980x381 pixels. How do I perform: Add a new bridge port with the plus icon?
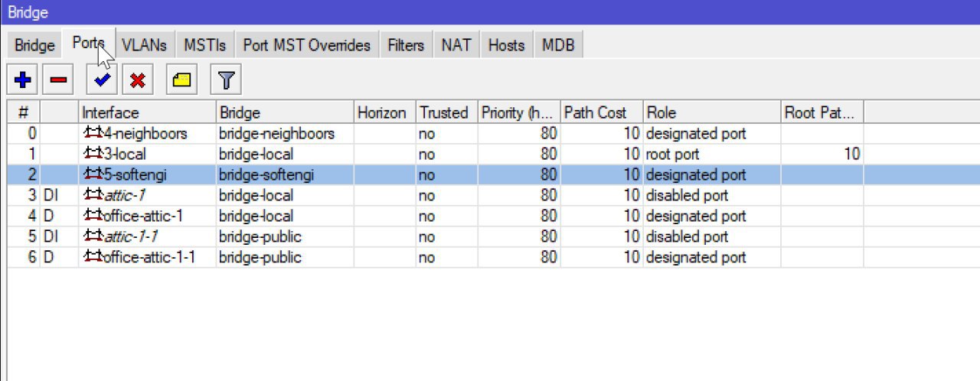click(x=22, y=79)
